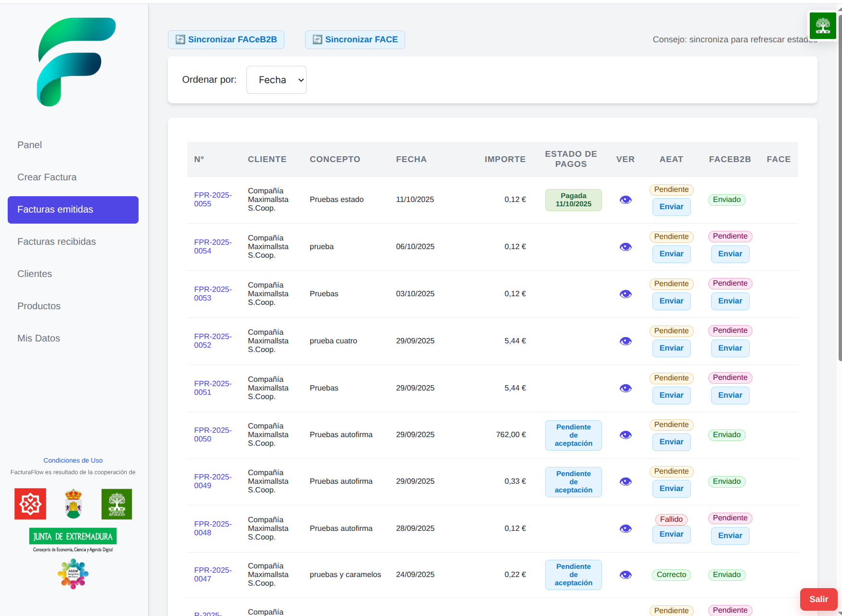The width and height of the screenshot is (842, 616).
Task: Open Facturas recibidas from sidebar menu
Action: tap(57, 242)
